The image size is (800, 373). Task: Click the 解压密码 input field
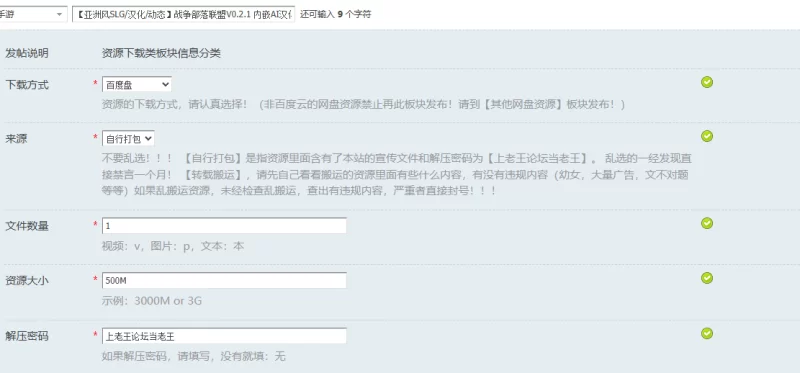[x=224, y=336]
